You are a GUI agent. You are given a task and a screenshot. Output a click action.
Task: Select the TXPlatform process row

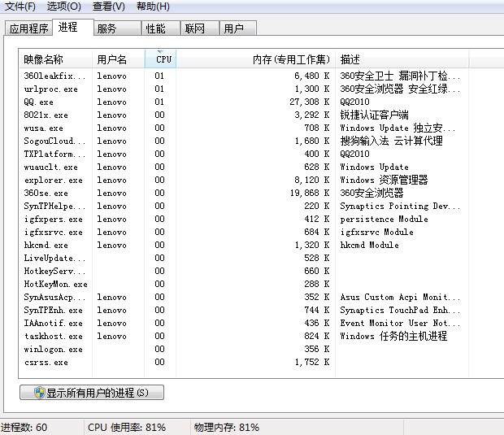[x=243, y=154]
